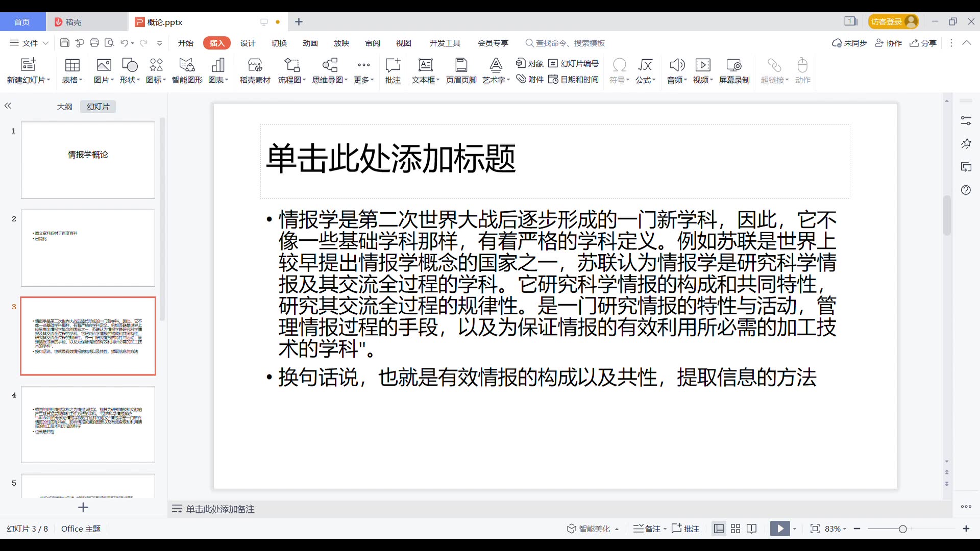980x551 pixels.
Task: Click the 分享 share button
Action: [x=923, y=43]
